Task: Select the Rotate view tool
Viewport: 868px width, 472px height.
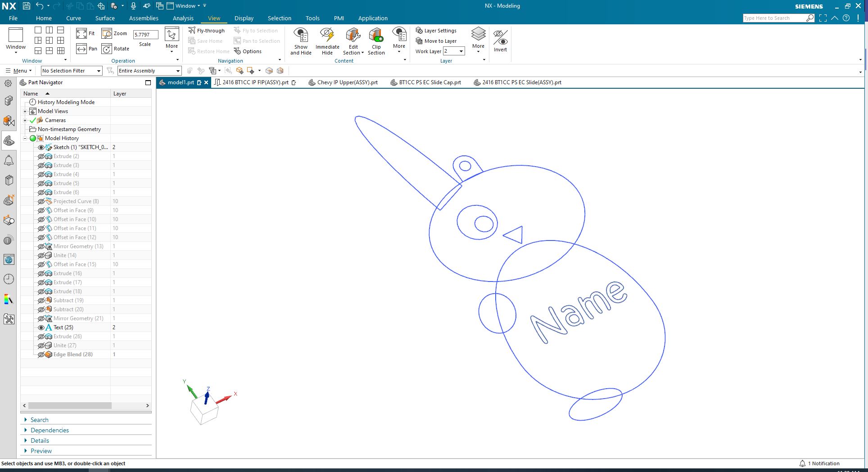Action: point(107,49)
